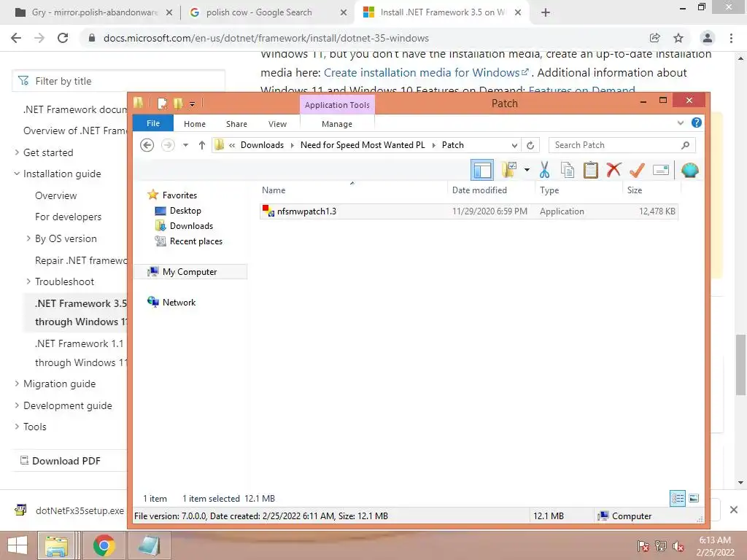
Task: Select Favorites in navigation pane
Action: point(179,195)
